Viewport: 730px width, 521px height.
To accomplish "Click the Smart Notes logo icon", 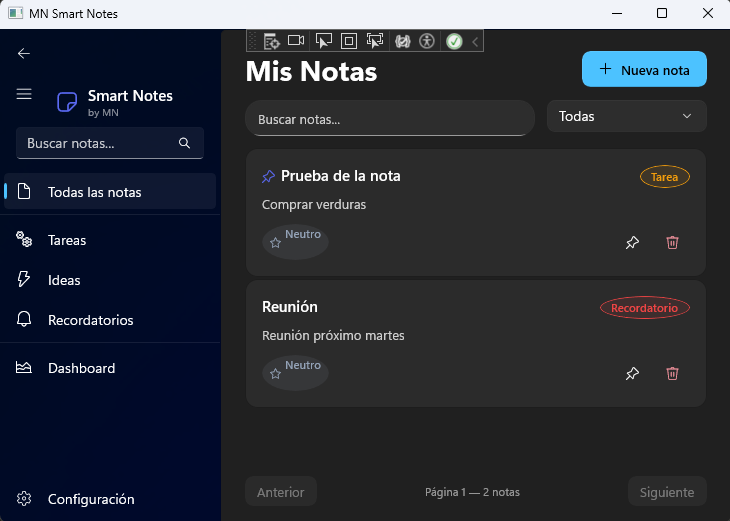I will pyautogui.click(x=67, y=102).
